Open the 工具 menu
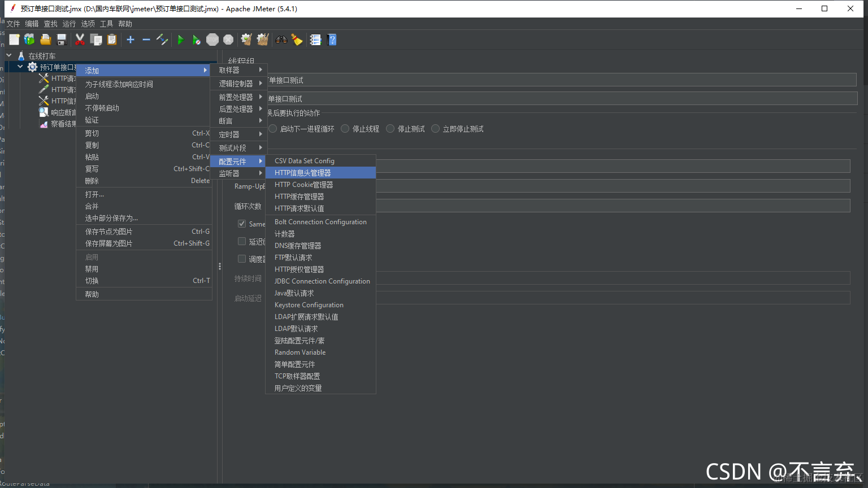This screenshot has width=868, height=488. (x=106, y=24)
